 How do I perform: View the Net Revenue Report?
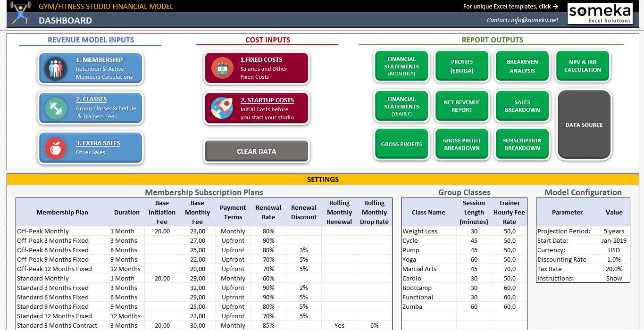click(x=462, y=106)
